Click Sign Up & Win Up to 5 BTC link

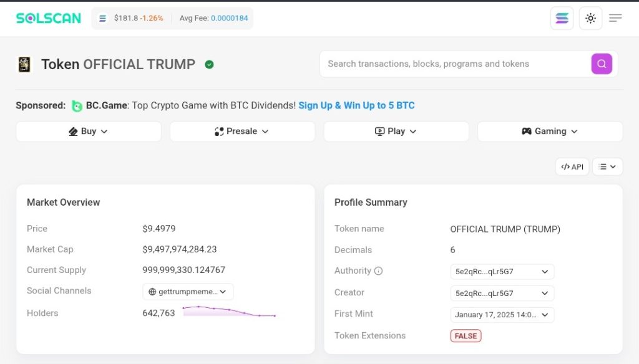pos(356,105)
